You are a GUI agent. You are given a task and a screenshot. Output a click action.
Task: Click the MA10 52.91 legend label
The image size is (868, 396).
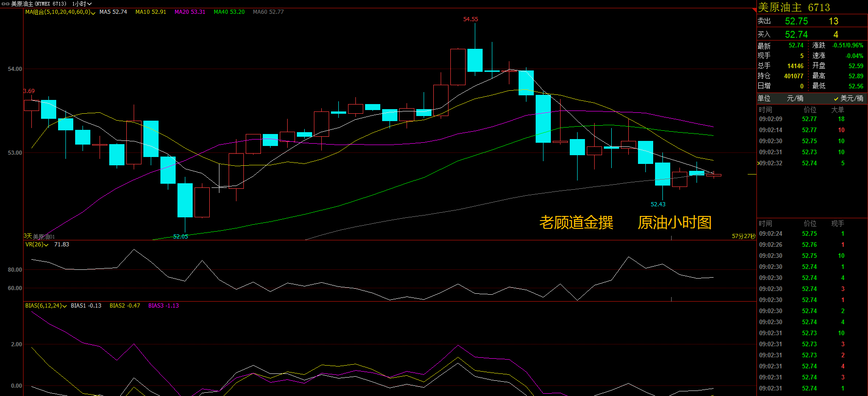tap(150, 12)
